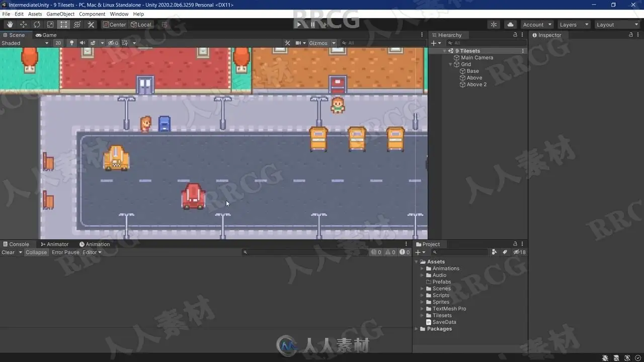Switch to the Animation tab
The height and width of the screenshot is (362, 644).
click(x=95, y=244)
